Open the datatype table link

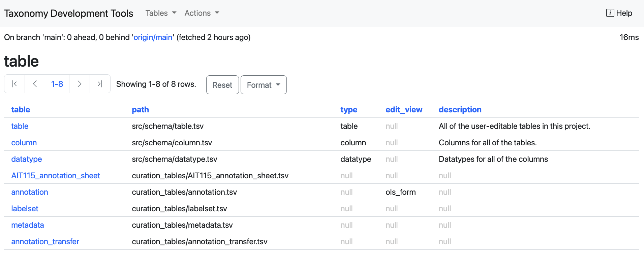pyautogui.click(x=27, y=159)
